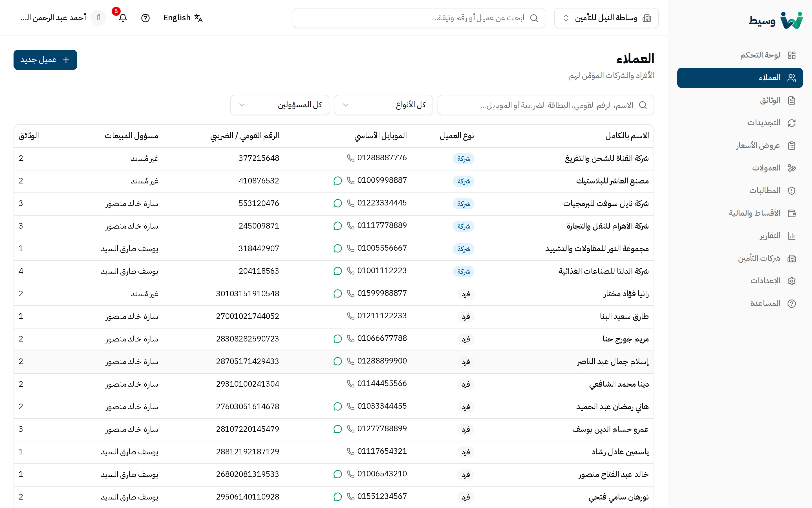Screen dimensions: 812x508
Task: Click the الوثائق column header
Action: (x=28, y=136)
